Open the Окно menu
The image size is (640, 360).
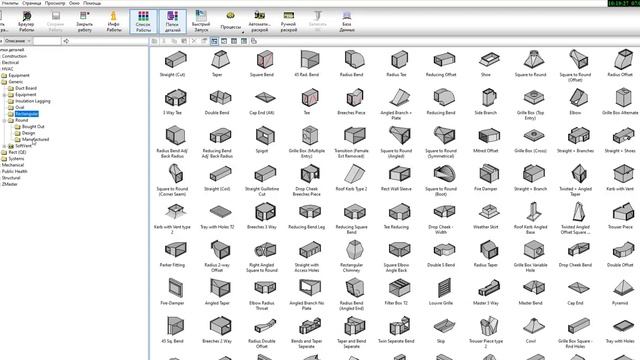(74, 3)
